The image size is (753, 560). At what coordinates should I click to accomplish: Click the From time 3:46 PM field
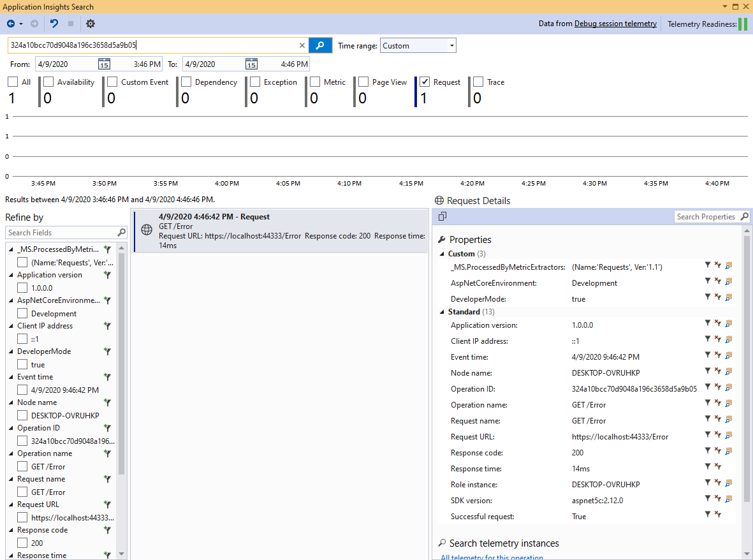point(147,64)
